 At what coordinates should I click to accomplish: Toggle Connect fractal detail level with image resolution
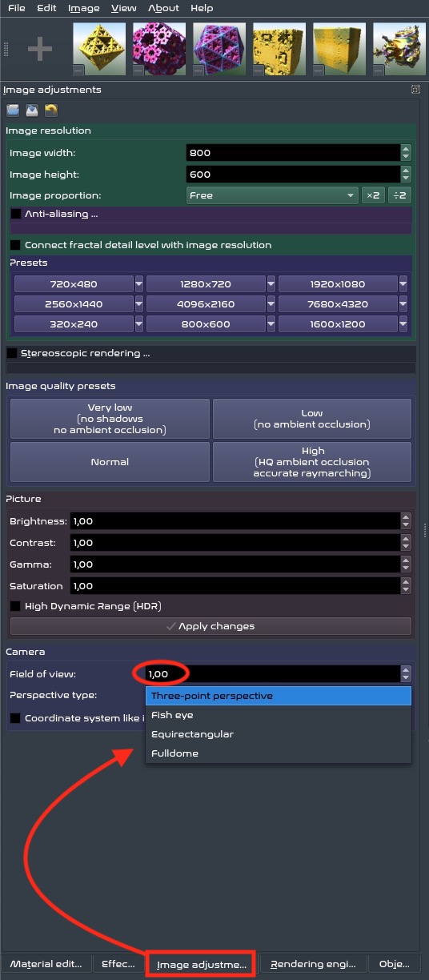tap(15, 245)
